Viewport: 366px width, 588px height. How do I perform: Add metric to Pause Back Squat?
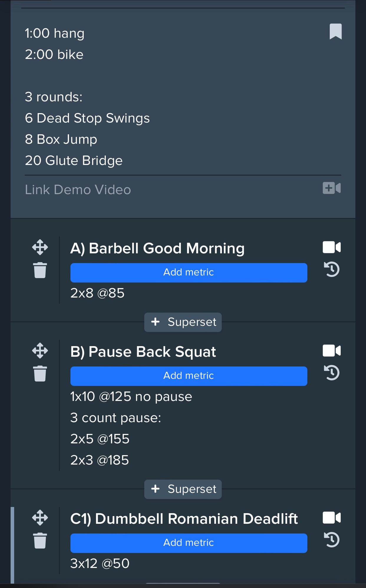click(189, 376)
